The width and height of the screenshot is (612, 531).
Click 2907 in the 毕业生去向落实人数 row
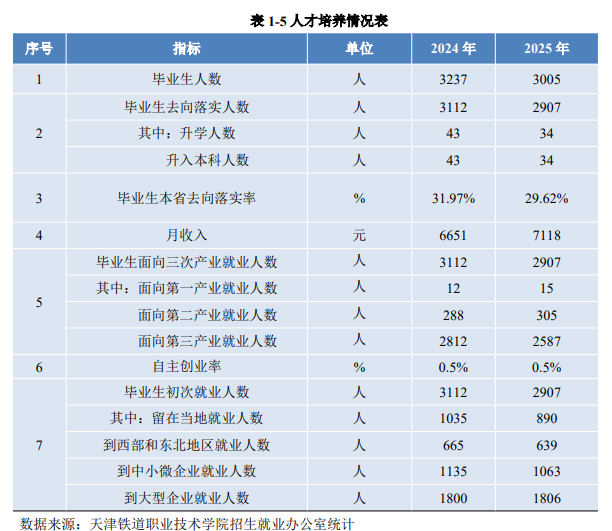(546, 107)
